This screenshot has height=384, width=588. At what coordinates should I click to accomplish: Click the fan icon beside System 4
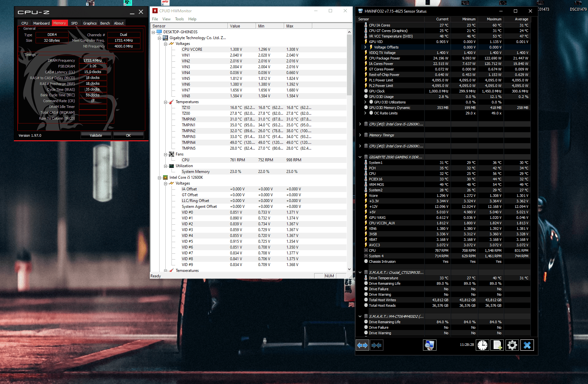click(366, 256)
